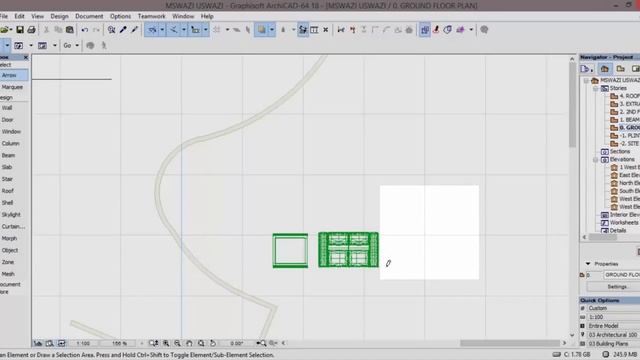Open the Entire Model dropdown
This screenshot has height=360, width=640.
(613, 326)
